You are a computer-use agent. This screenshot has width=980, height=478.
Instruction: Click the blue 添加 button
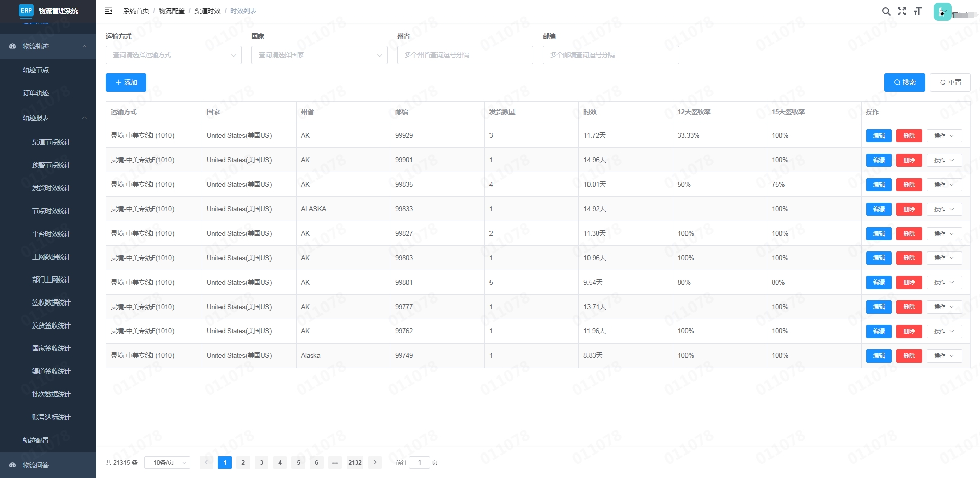pos(126,83)
